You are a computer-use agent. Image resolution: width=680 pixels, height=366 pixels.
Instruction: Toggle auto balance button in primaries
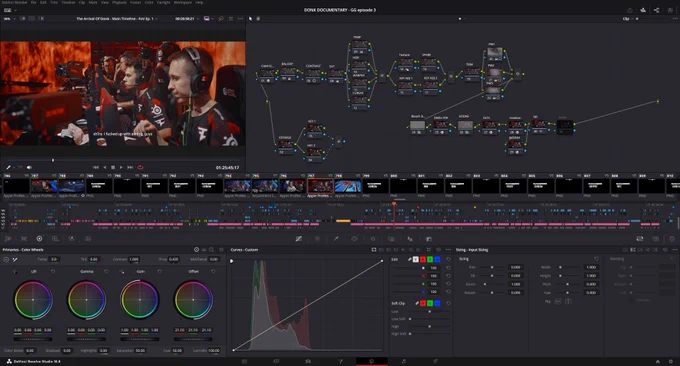point(6,259)
